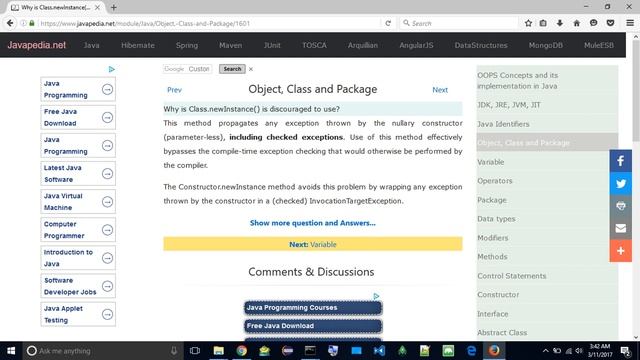Open Task View on the taskbar

click(x=195, y=351)
